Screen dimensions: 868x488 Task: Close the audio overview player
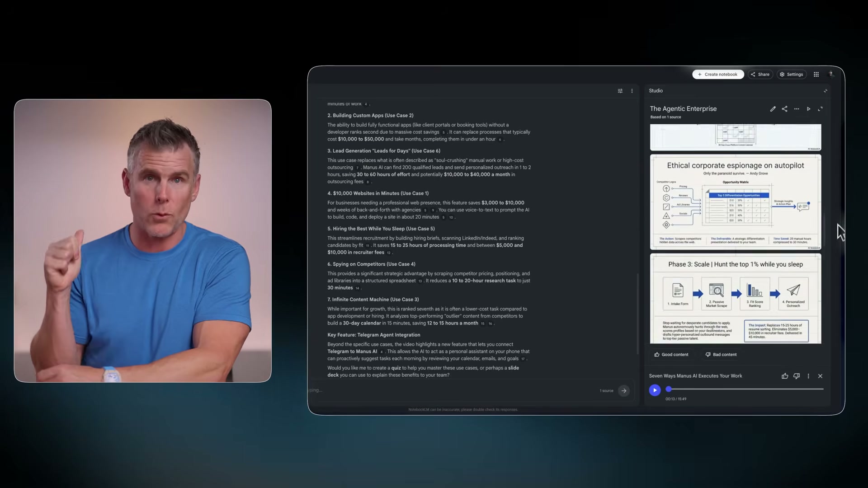820,376
